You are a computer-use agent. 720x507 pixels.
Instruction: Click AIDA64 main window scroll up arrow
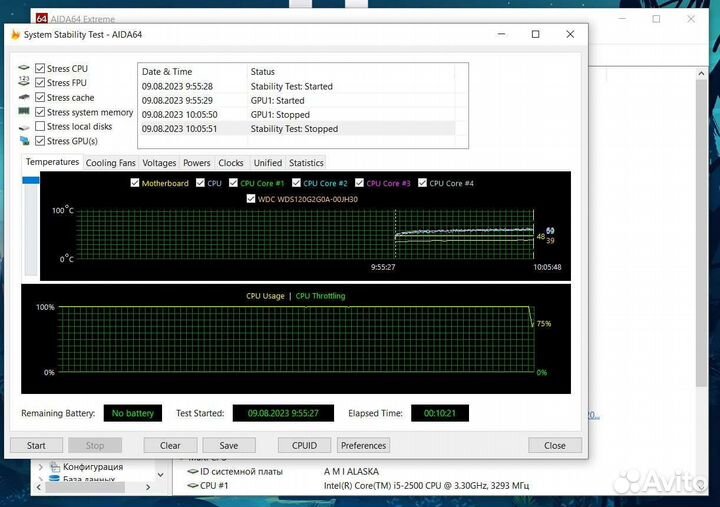click(701, 73)
